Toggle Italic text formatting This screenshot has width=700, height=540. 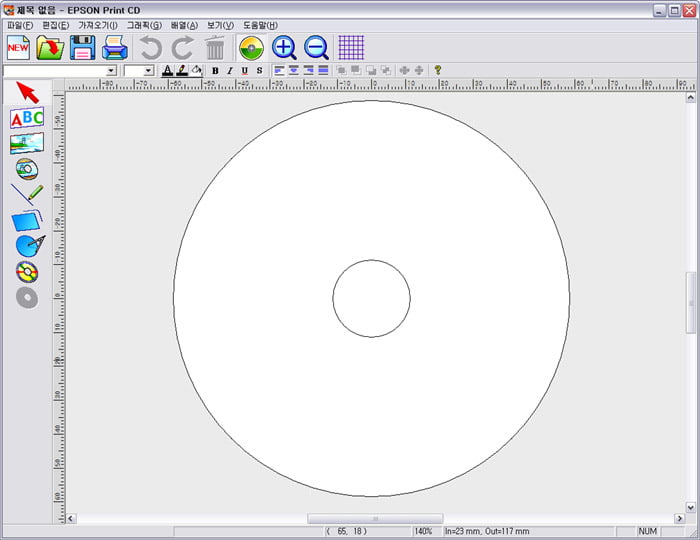(229, 71)
